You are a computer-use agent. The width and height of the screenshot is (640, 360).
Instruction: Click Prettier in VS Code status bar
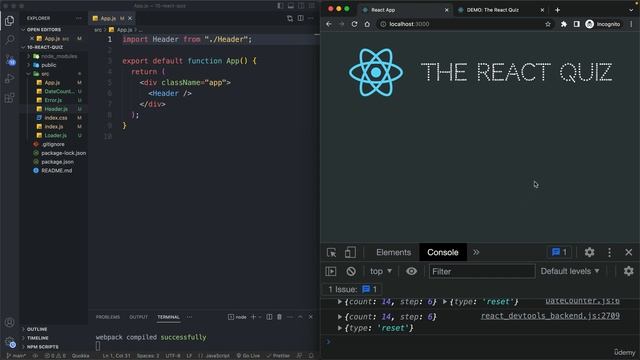278,356
